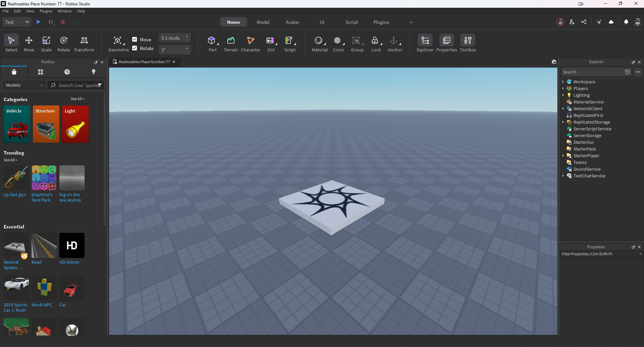Click the Geometric snapping mode icon
This screenshot has width=644, height=347.
point(117,41)
